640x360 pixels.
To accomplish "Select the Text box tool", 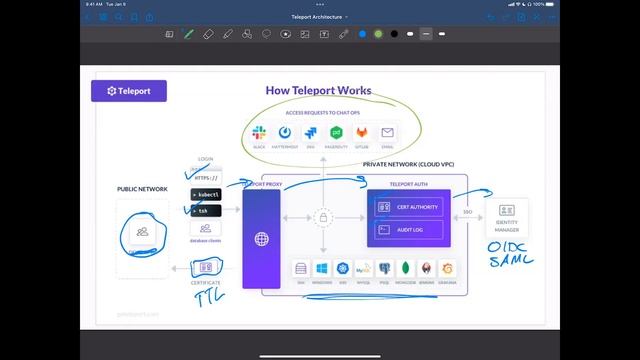I will click(x=324, y=34).
